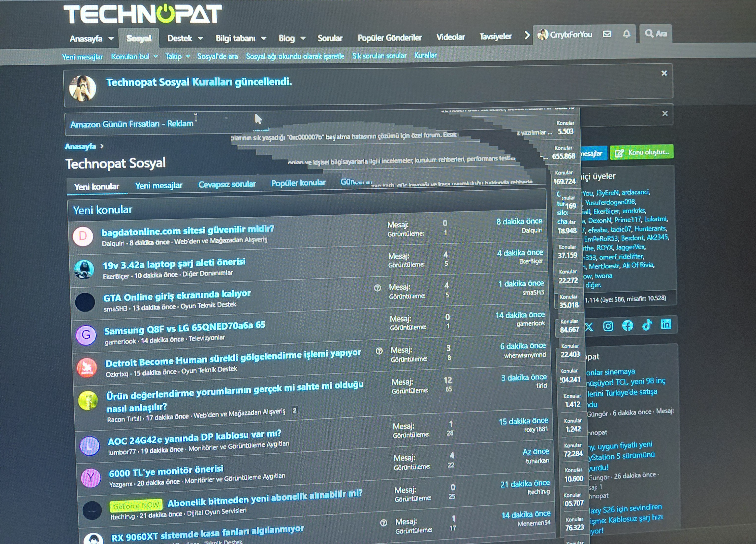
Task: Click Daiquiri's avatar in the bagdatonline thread
Action: (x=83, y=236)
